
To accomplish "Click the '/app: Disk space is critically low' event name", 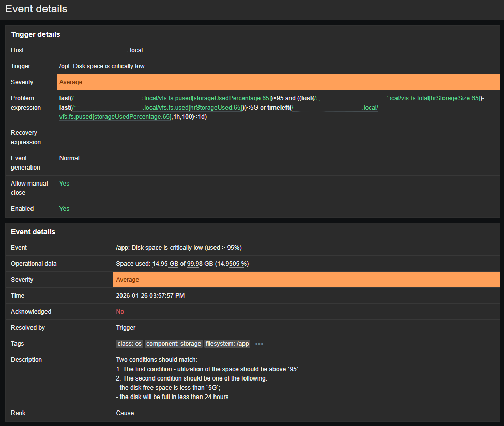I will click(178, 248).
